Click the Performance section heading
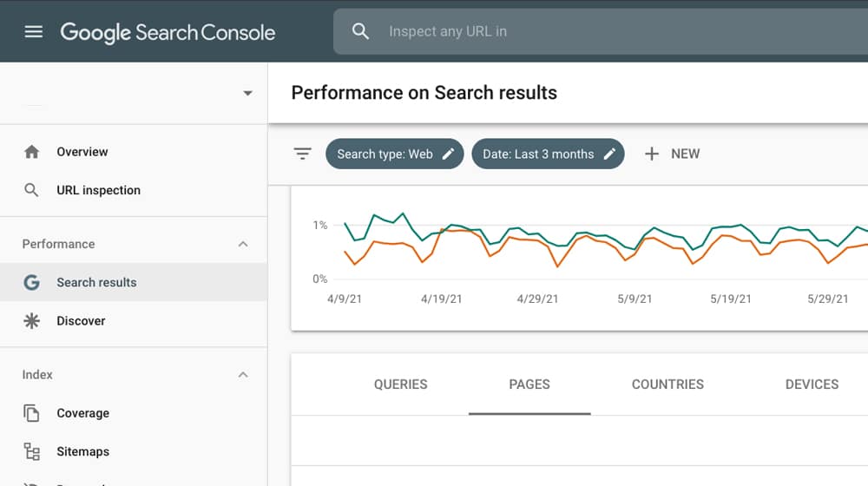 click(58, 244)
